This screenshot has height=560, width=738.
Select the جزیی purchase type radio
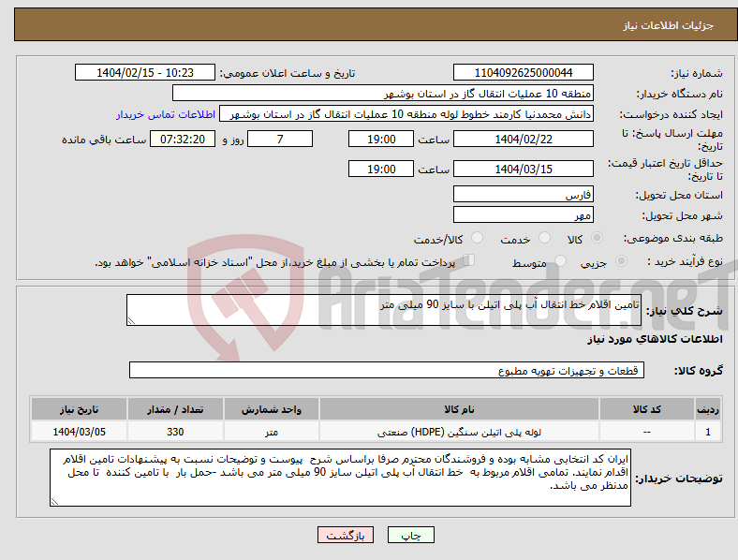621,260
